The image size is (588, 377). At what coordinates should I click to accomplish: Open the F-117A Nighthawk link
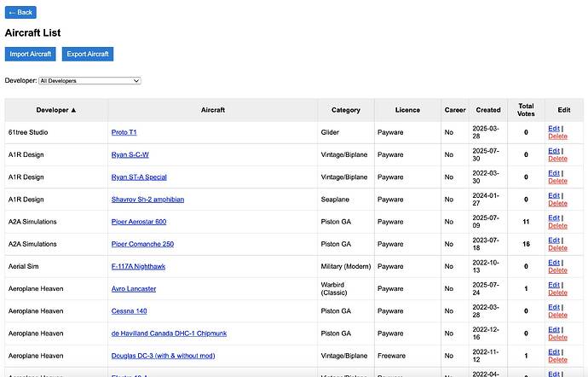point(138,266)
